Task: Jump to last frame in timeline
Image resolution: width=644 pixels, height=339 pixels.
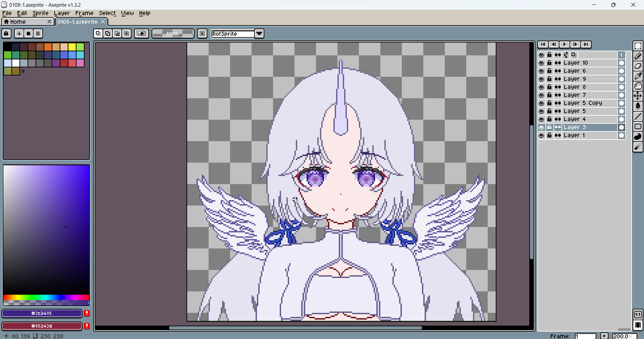Action: (586, 44)
